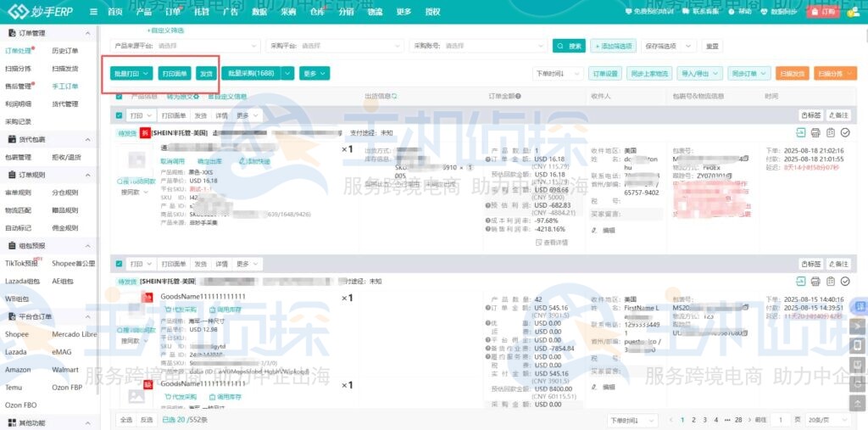868x430 pixels.
Task: Click the teal 搜索 button
Action: click(x=569, y=46)
